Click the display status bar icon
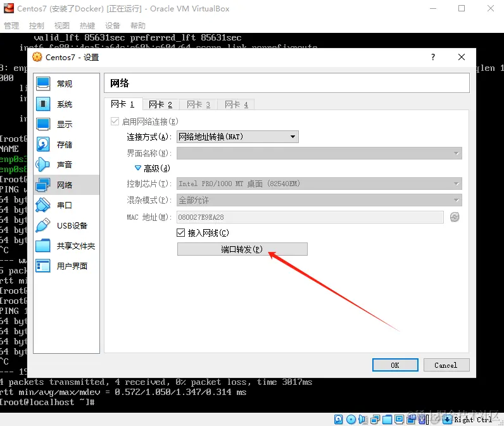The height and width of the screenshot is (426, 504). point(400,419)
